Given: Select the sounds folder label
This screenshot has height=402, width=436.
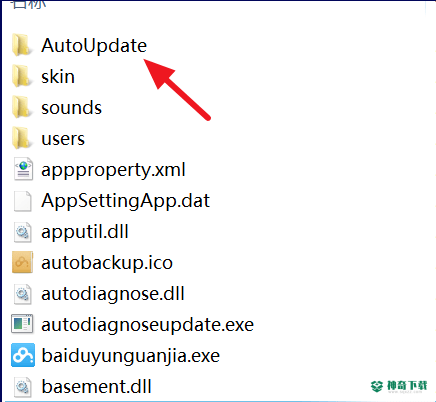Looking at the screenshot, I should tap(71, 108).
